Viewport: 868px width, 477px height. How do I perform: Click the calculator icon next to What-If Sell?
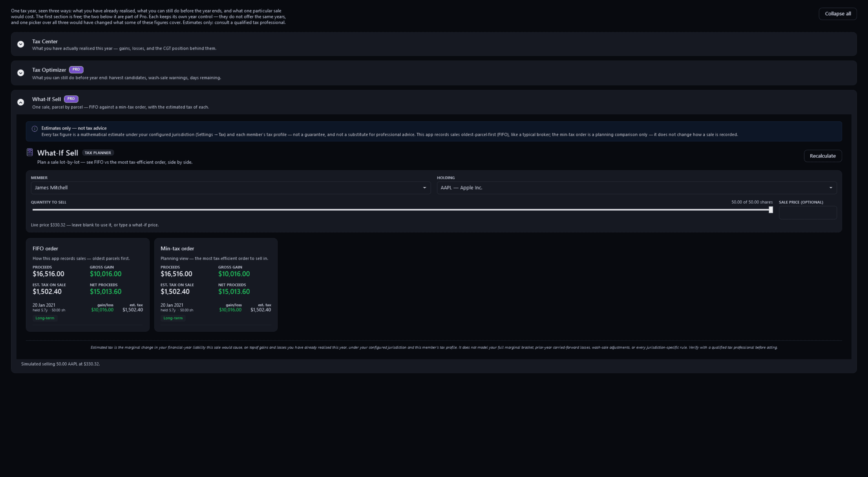(30, 152)
